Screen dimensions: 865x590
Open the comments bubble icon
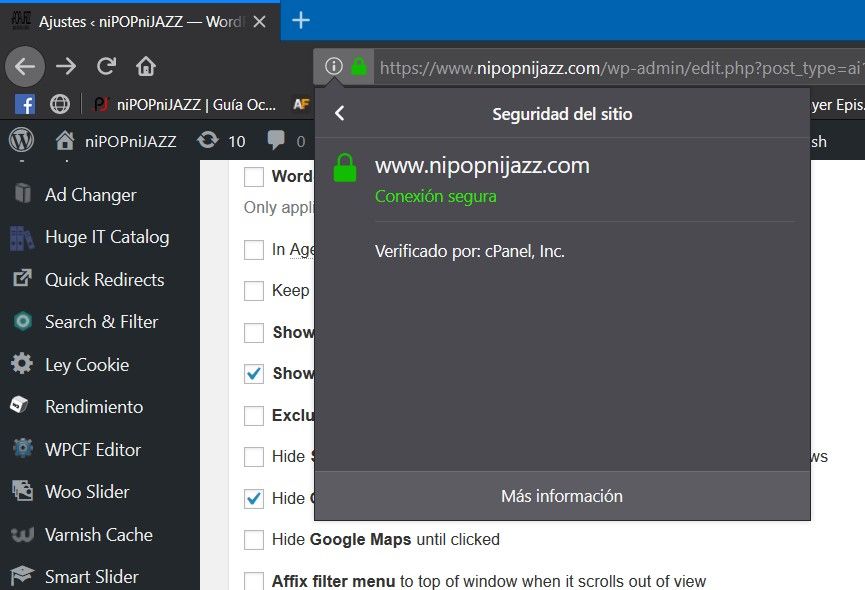(276, 140)
